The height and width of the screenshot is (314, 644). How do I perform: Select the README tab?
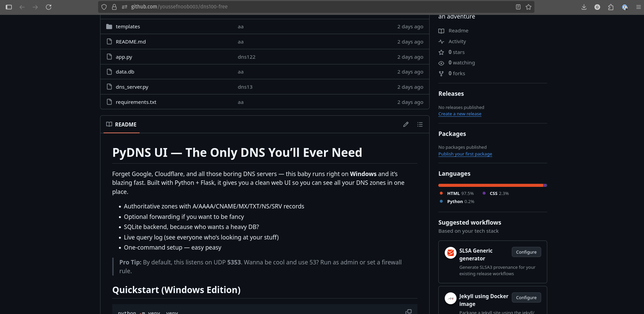tap(121, 124)
